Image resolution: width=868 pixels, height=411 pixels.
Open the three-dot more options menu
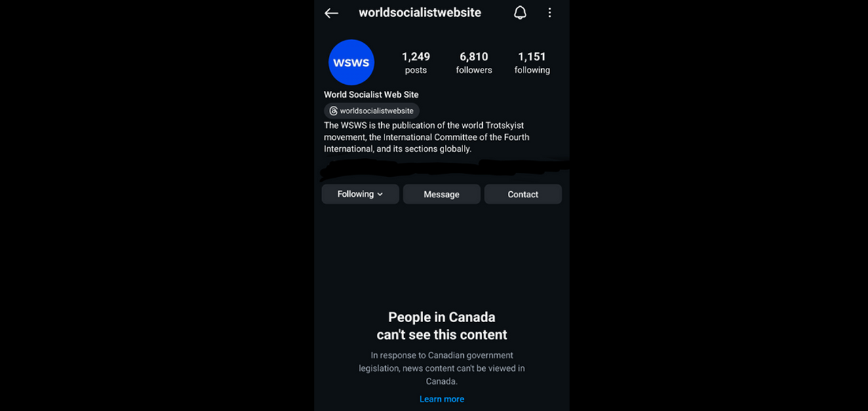coord(550,13)
